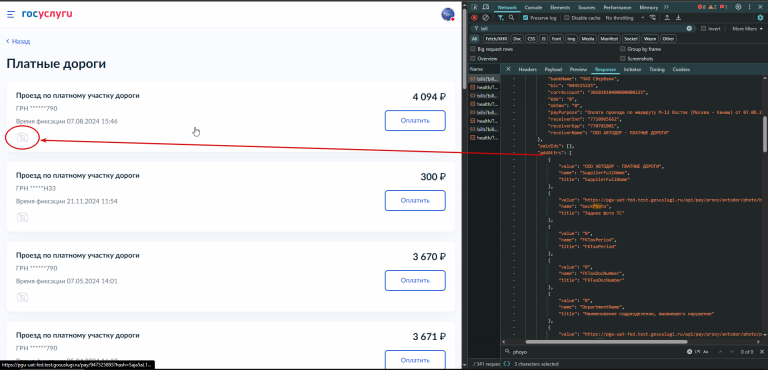Open Network panel settings gear
768x370 pixels.
point(760,18)
